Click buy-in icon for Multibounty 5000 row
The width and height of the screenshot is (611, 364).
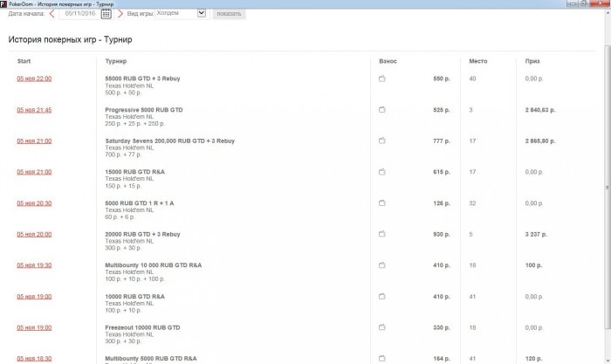(x=382, y=358)
